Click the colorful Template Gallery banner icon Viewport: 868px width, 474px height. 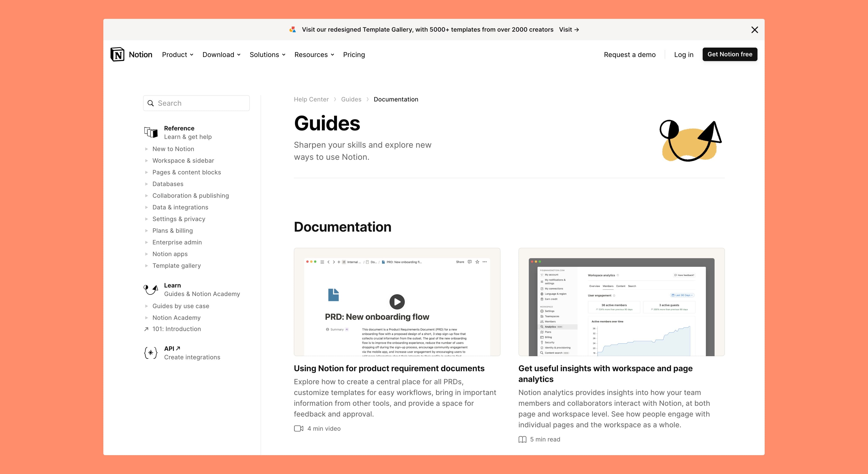tap(292, 30)
